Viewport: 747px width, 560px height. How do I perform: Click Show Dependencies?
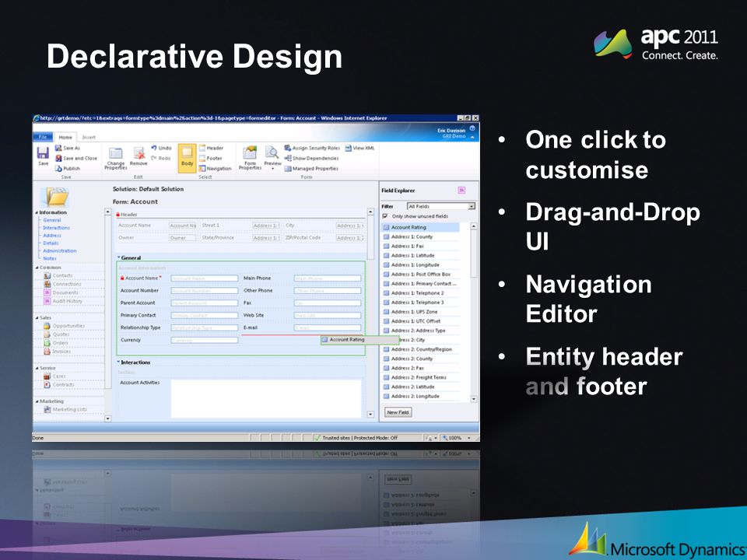click(311, 158)
